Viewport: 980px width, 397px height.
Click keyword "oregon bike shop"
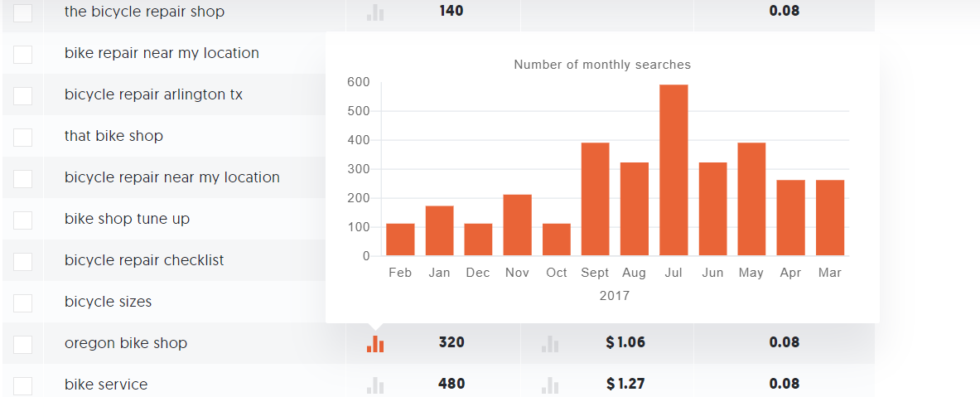[x=126, y=343]
